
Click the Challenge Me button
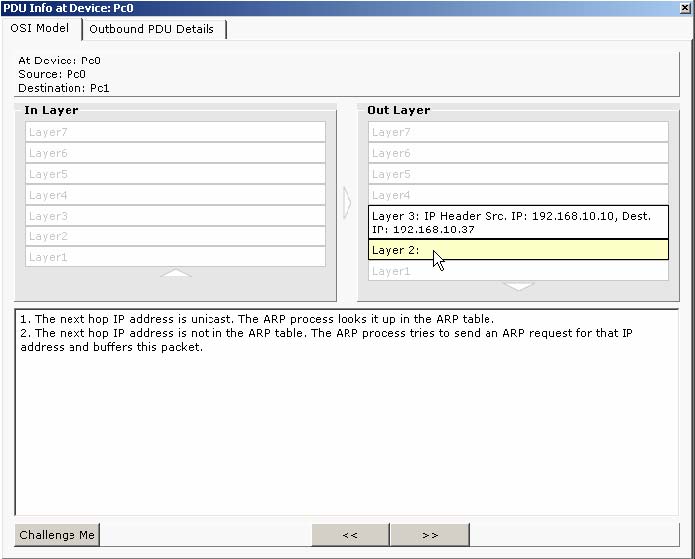(57, 535)
